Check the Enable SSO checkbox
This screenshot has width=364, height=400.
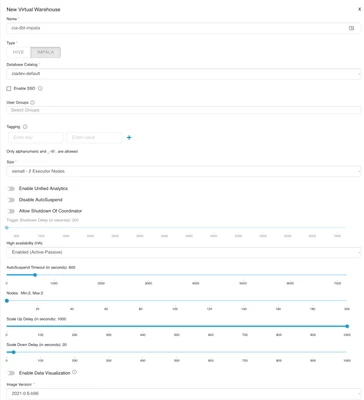point(9,89)
